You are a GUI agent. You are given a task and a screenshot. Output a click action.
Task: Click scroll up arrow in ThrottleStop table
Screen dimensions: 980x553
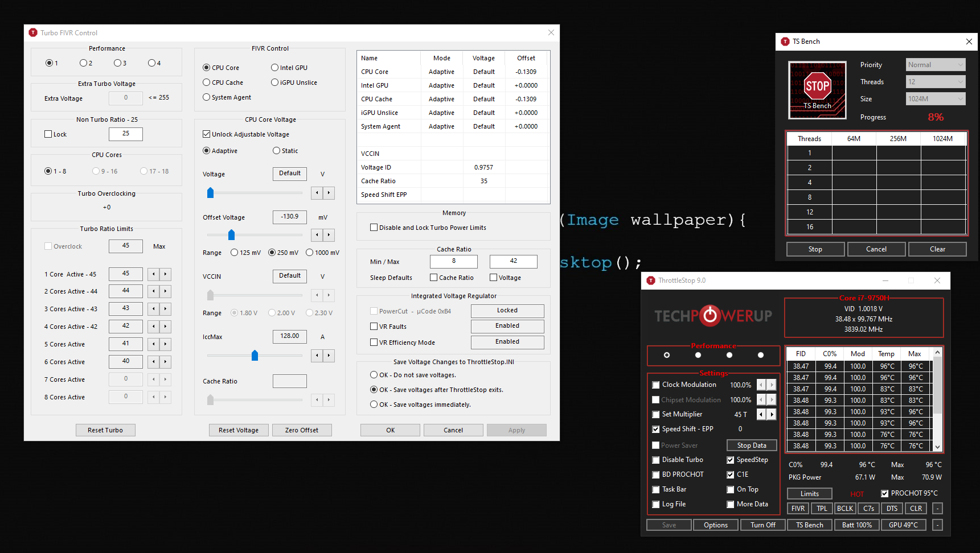coord(938,353)
